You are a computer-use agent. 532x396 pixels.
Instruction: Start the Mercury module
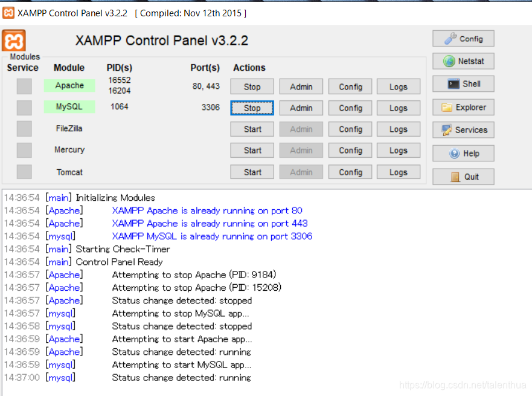252,150
